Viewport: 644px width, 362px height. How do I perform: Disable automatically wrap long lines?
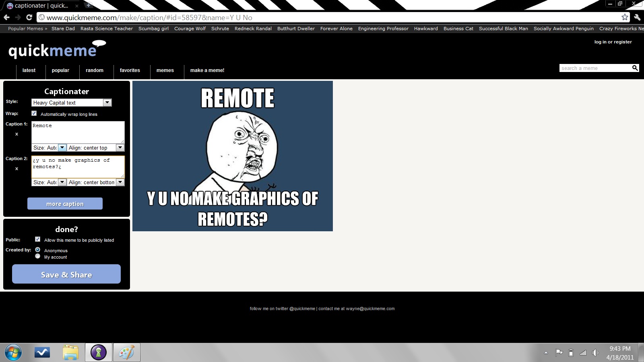34,113
